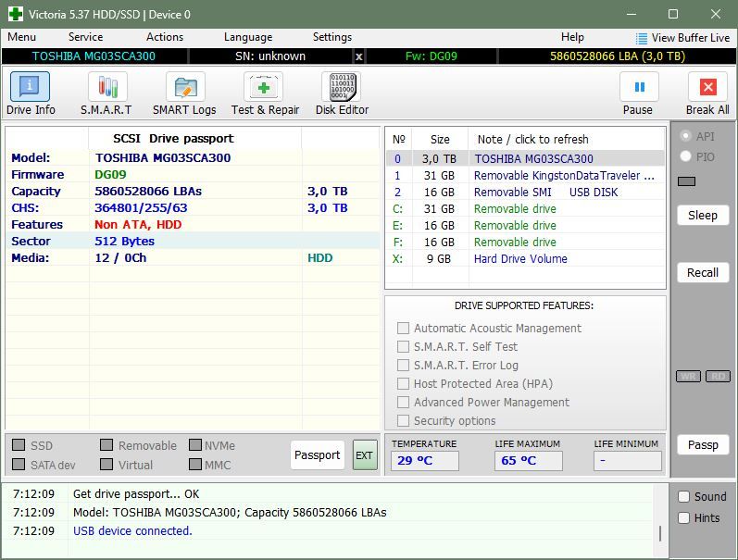Click the x next to serial number
The image size is (738, 560).
click(358, 56)
